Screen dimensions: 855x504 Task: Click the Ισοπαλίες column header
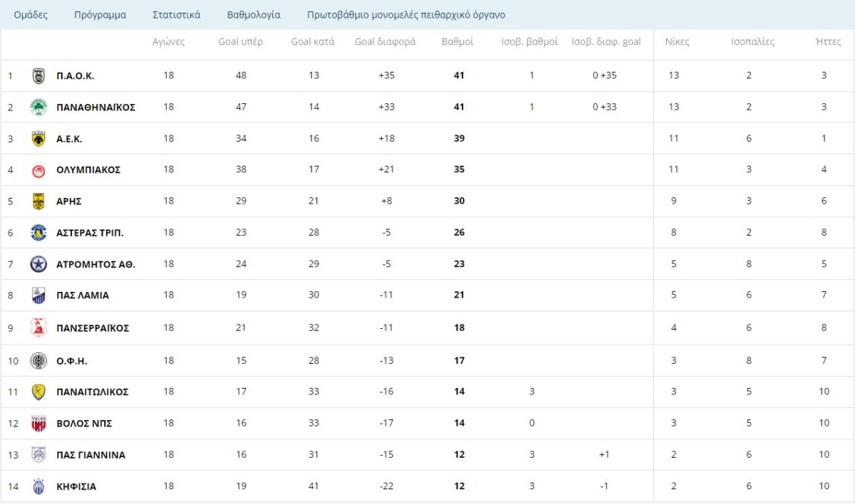[x=753, y=42]
